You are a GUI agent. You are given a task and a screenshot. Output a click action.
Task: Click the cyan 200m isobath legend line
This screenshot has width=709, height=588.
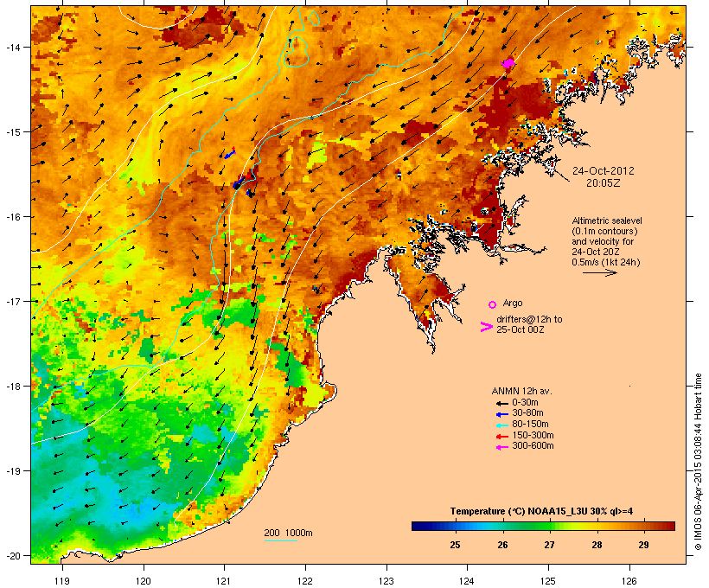tap(281, 540)
